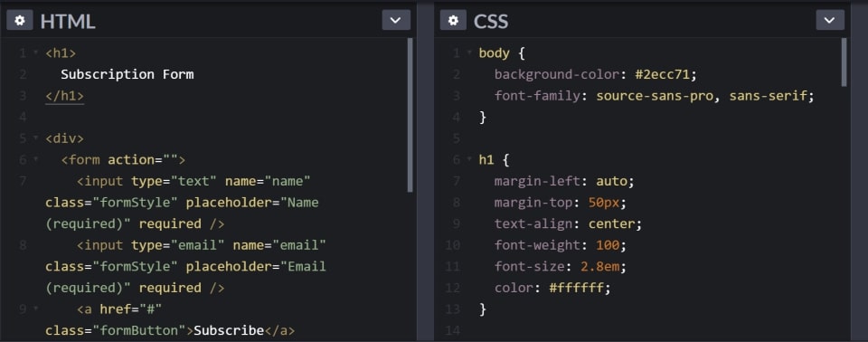Click the HTML panel title
The height and width of the screenshot is (342, 868).
(68, 21)
